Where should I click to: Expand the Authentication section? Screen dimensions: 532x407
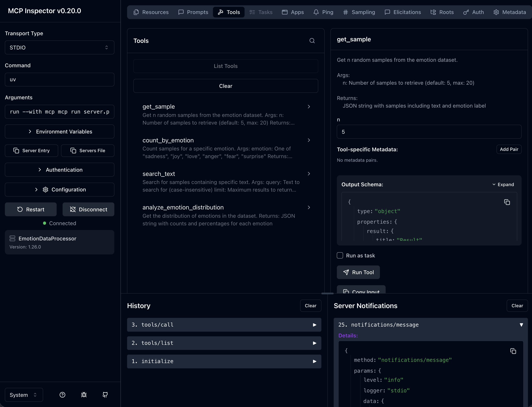coord(59,170)
